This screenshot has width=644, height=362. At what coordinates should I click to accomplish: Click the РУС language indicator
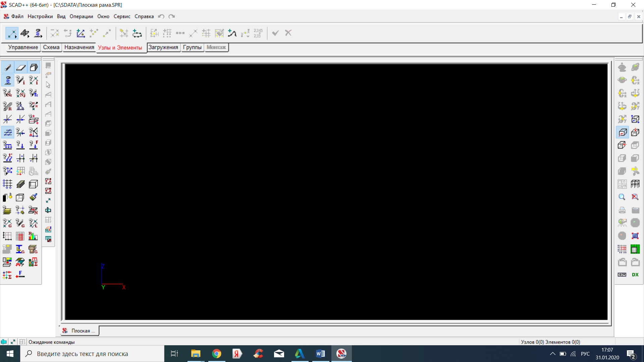coord(585,354)
